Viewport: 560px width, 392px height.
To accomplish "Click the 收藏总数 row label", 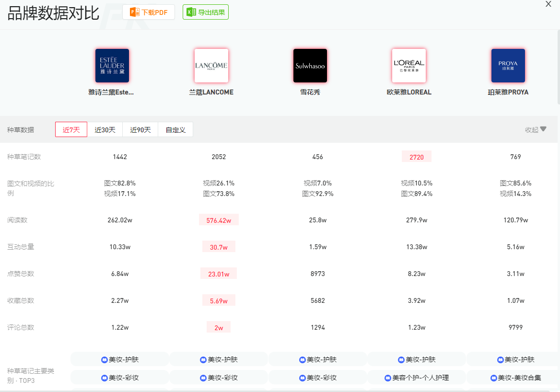I will click(x=20, y=300).
